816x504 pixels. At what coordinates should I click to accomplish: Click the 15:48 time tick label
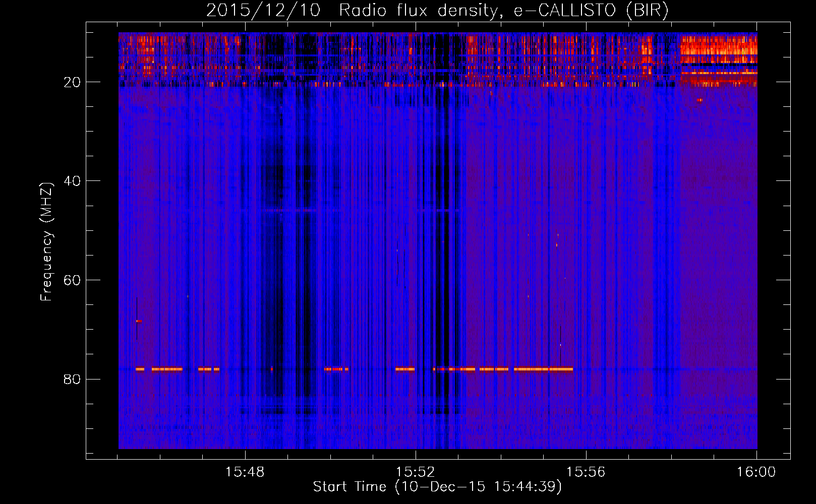pos(245,472)
